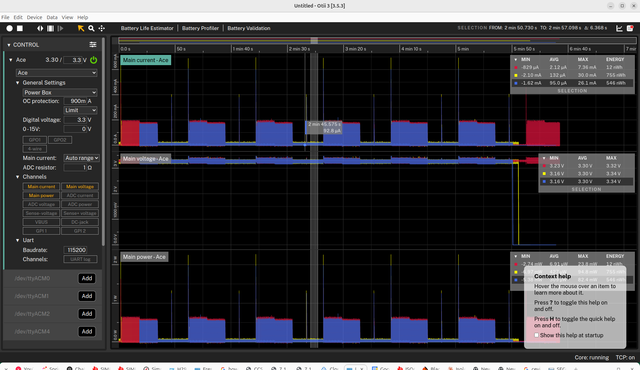Collapse the Main current statistics table

(x=516, y=60)
